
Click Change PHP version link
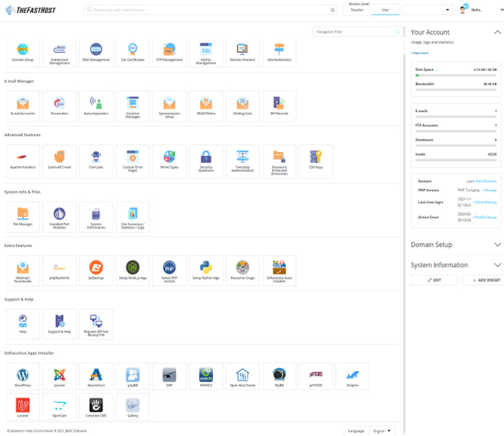(489, 190)
